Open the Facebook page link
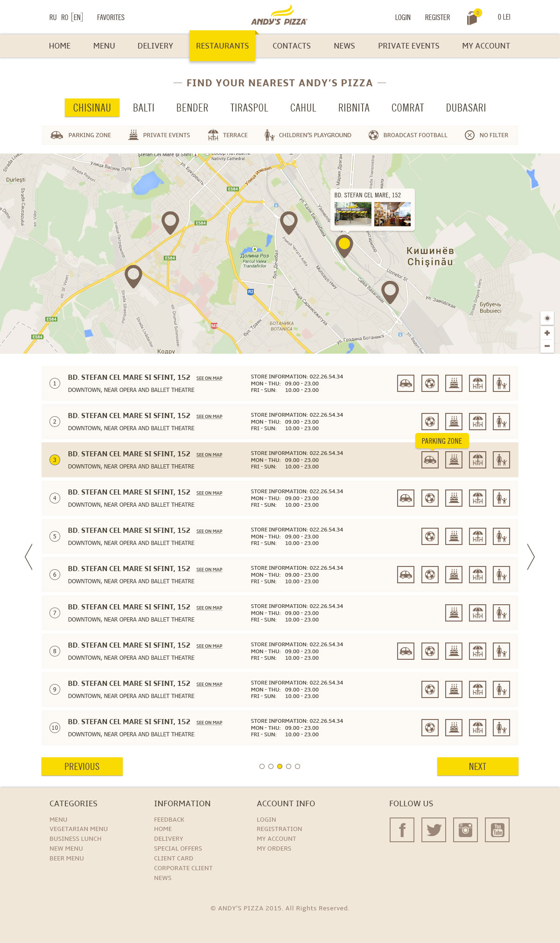Screen dimensions: 560x943 [402, 830]
